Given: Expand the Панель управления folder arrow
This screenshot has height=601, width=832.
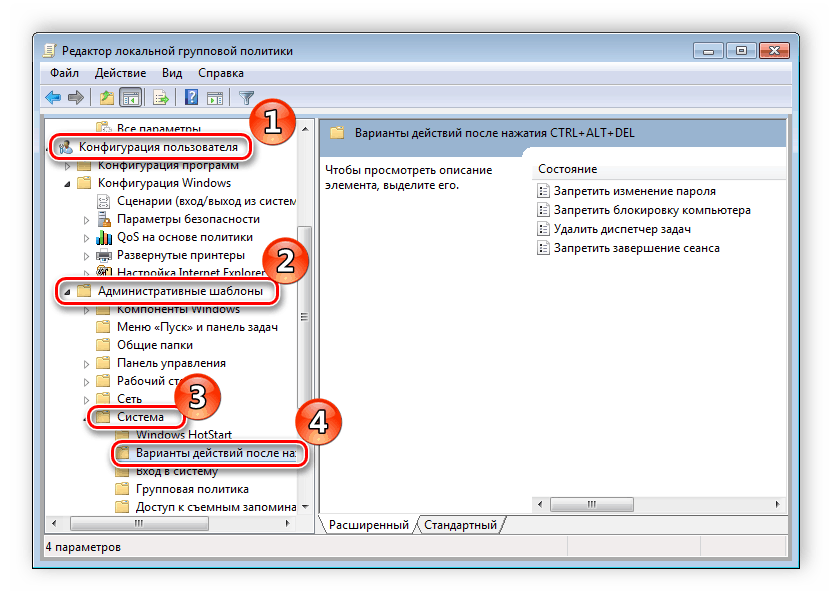Looking at the screenshot, I should pyautogui.click(x=87, y=363).
